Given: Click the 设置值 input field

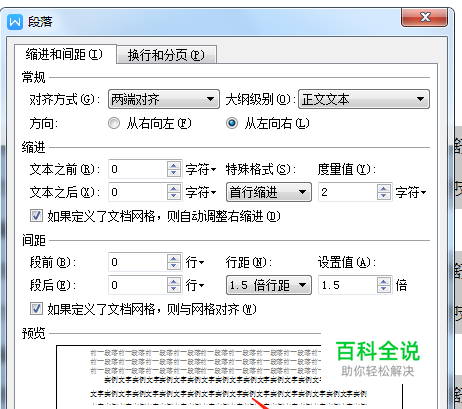Looking at the screenshot, I should [347, 285].
